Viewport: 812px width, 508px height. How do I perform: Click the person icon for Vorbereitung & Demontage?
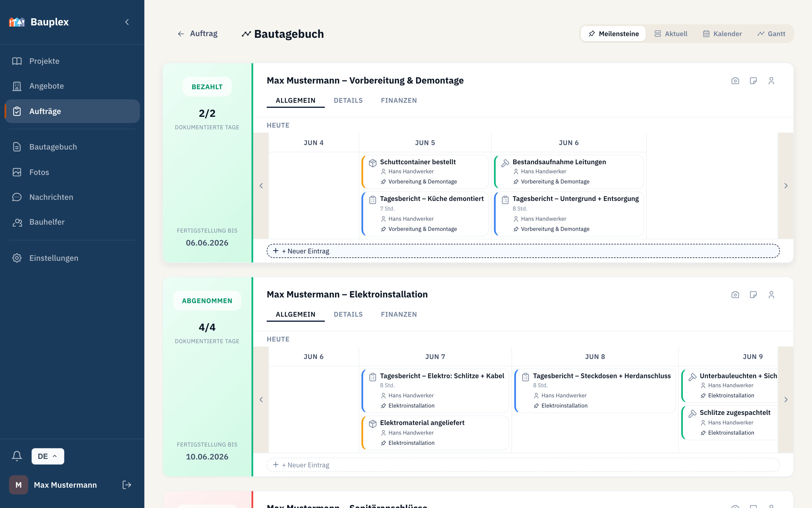tap(771, 81)
